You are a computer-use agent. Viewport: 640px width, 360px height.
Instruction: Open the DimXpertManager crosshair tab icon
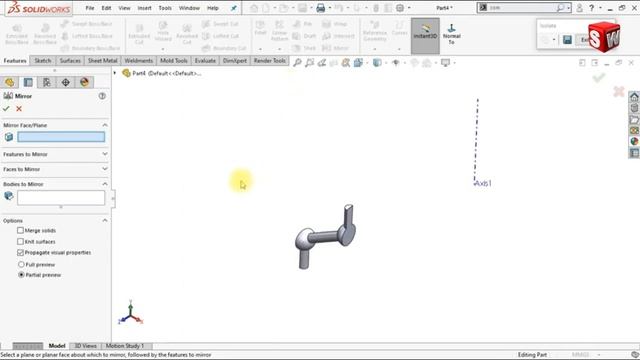(65, 82)
